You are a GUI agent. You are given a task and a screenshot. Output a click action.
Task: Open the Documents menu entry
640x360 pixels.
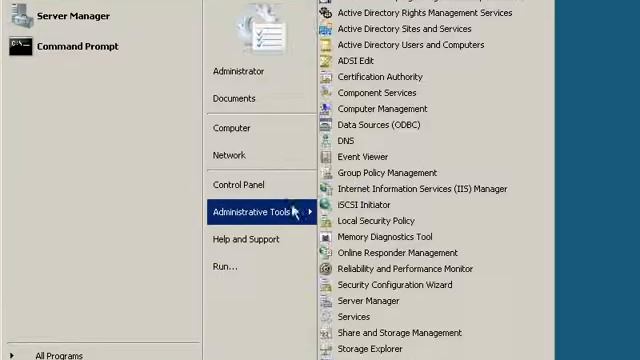pos(234,98)
